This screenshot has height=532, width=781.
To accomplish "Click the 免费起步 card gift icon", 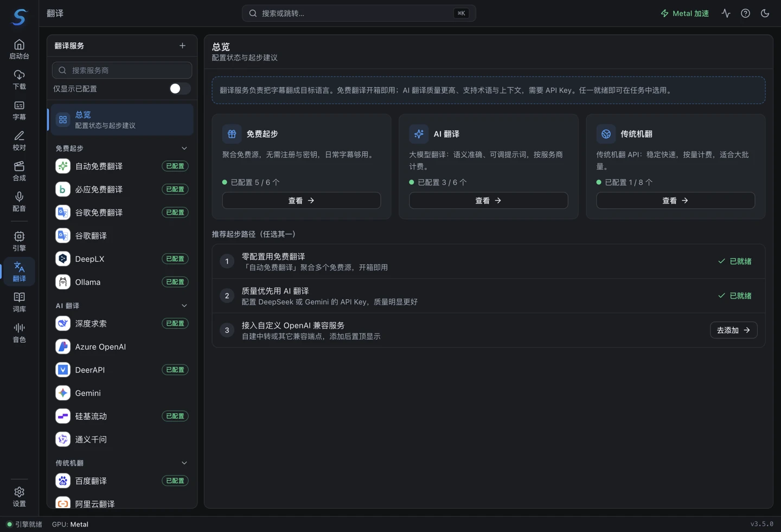I will (232, 134).
